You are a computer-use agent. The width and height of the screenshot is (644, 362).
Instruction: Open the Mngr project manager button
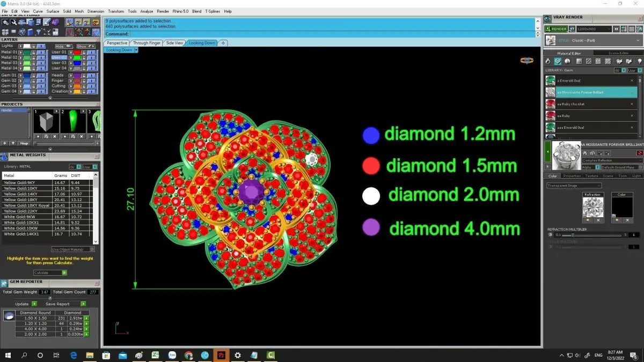(24, 143)
